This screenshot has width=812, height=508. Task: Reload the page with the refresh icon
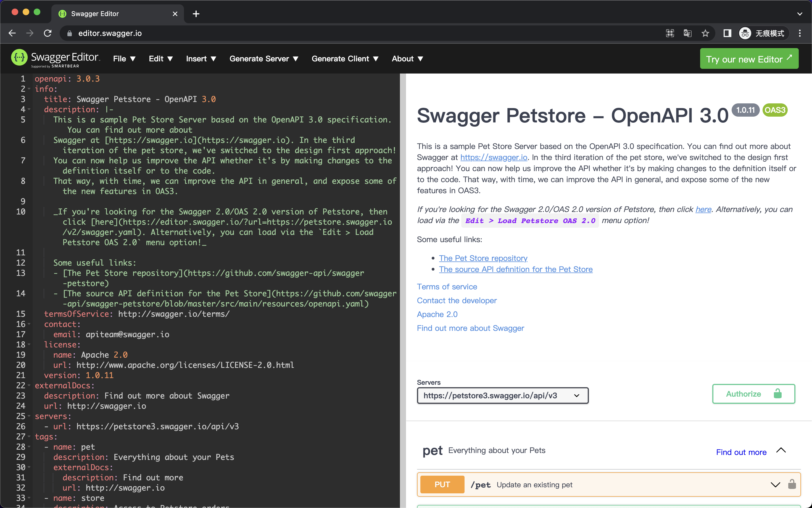point(48,33)
